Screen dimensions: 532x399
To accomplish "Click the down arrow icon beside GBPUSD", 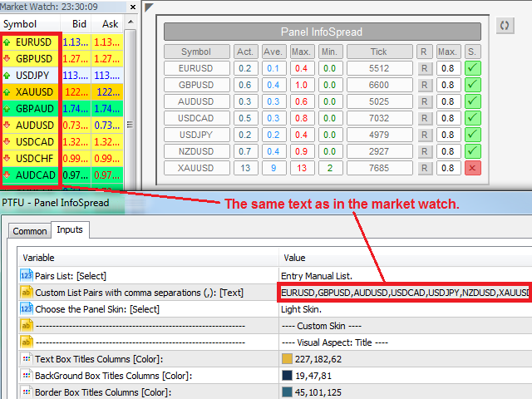I will [7, 58].
